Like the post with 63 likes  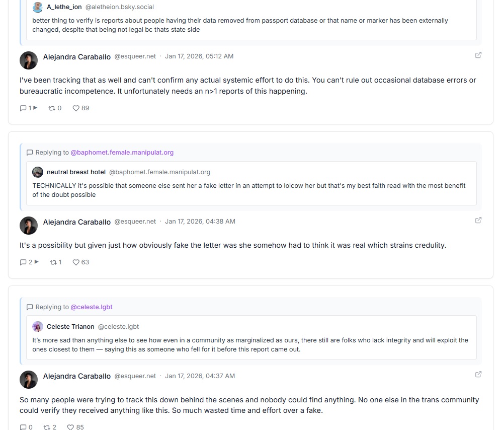point(76,262)
